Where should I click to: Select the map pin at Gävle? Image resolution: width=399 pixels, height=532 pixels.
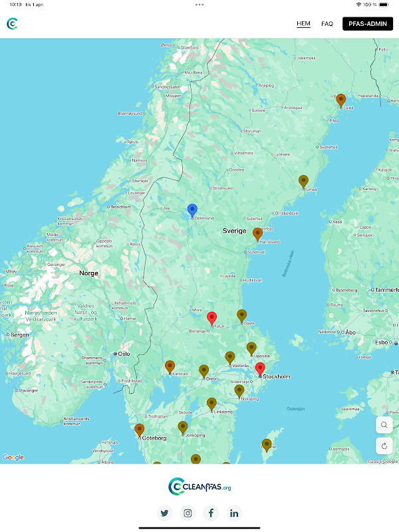(x=241, y=317)
